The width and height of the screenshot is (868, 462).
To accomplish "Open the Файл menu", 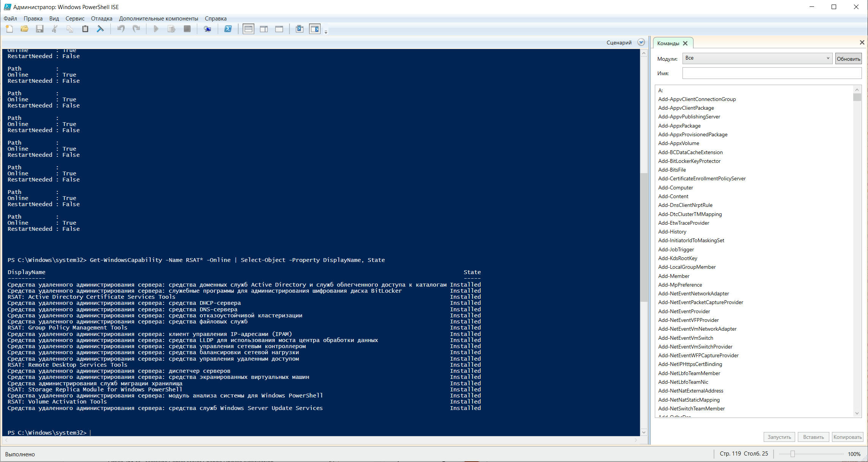I will tap(10, 18).
